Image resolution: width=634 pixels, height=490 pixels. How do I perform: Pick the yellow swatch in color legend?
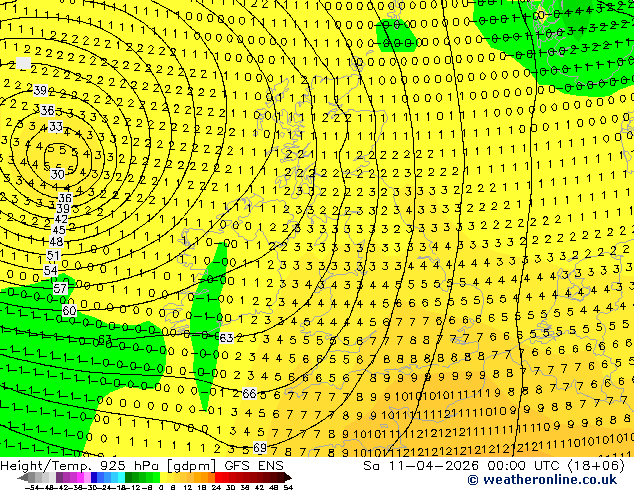coord(163,478)
